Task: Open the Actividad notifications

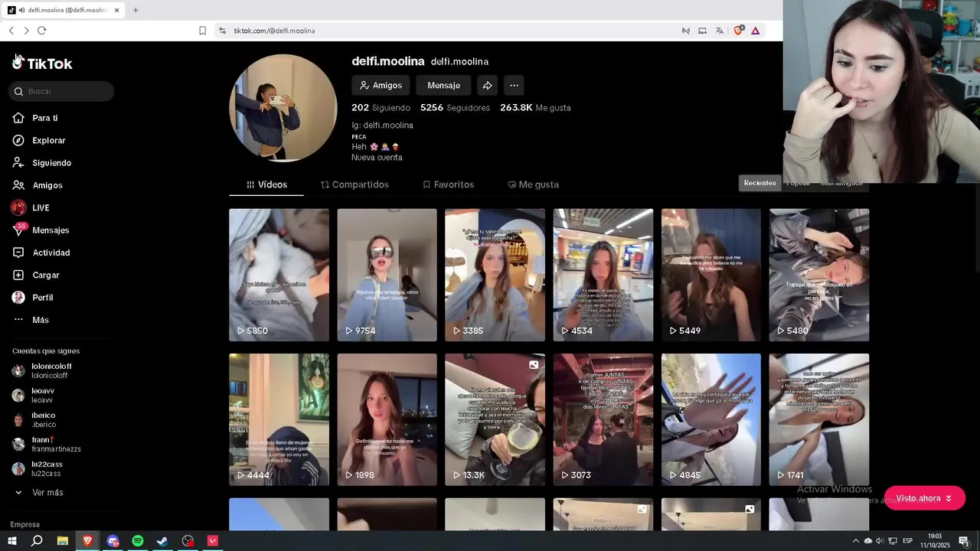Action: [51, 253]
